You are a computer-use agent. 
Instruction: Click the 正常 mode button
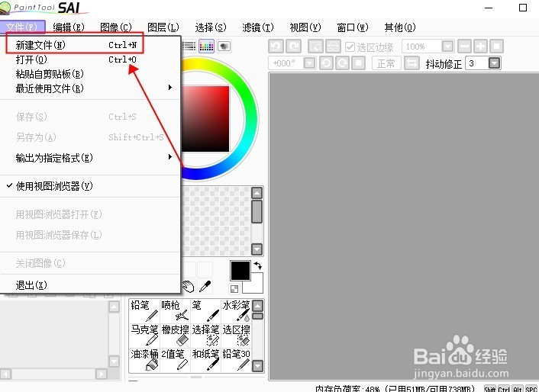point(386,63)
